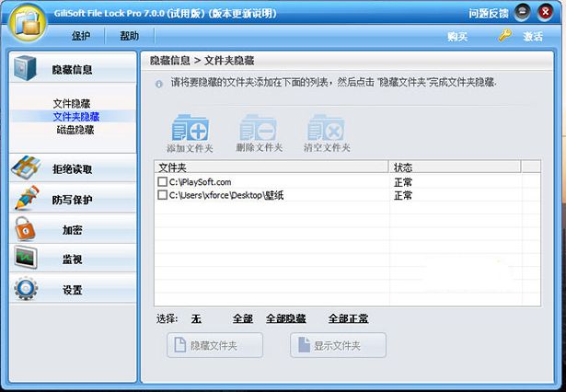This screenshot has width=566, height=392.
Task: Open the 隐藏信息 section
Action: (73, 68)
